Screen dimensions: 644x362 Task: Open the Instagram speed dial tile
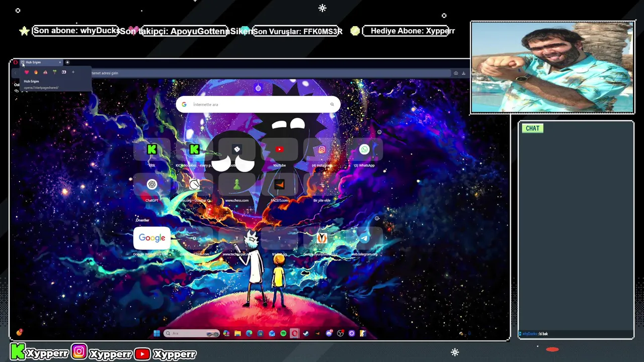click(x=322, y=149)
